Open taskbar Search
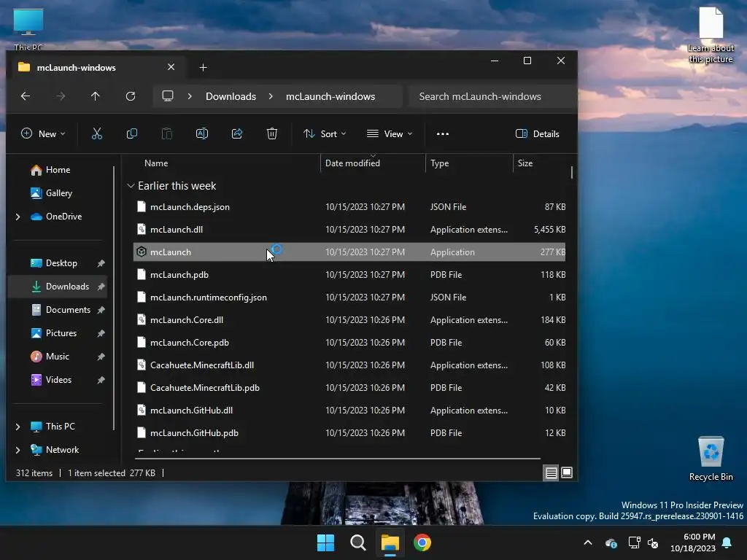This screenshot has width=747, height=560. 357,542
